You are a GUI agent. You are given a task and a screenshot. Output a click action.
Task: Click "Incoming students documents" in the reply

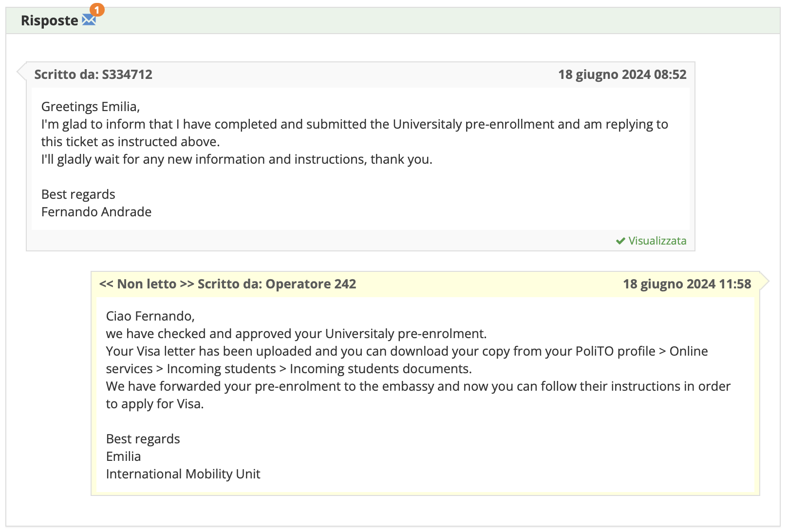pos(380,369)
